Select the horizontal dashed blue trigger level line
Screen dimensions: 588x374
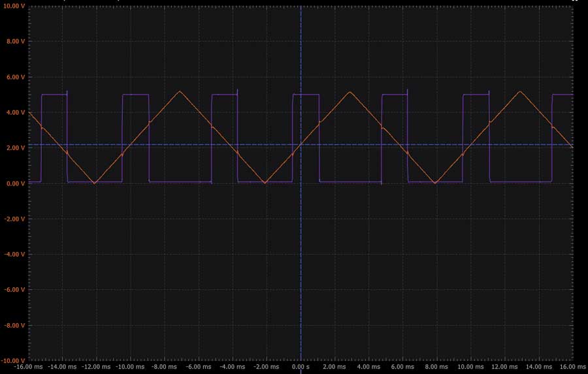[301, 144]
